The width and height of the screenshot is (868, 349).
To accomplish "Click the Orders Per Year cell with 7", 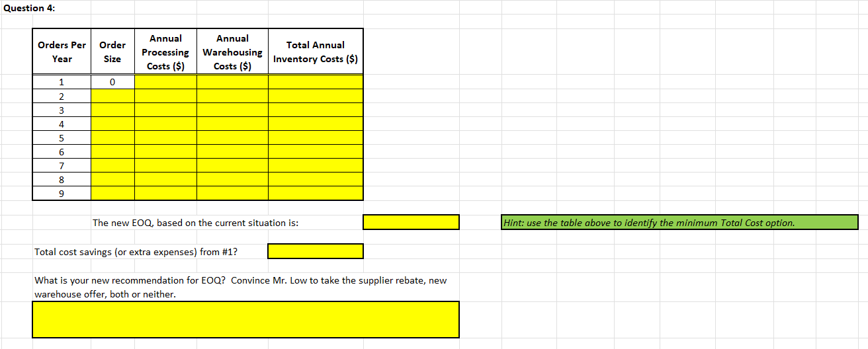I will pyautogui.click(x=62, y=165).
